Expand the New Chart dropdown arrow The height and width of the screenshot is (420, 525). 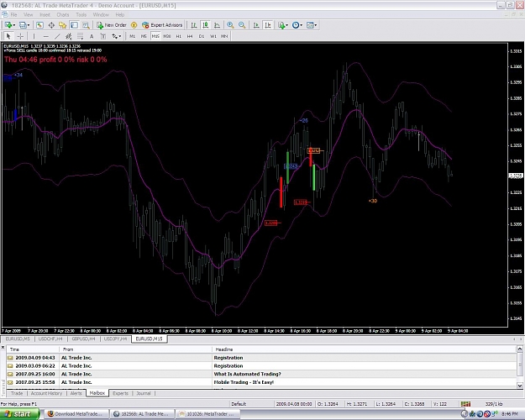[13, 25]
